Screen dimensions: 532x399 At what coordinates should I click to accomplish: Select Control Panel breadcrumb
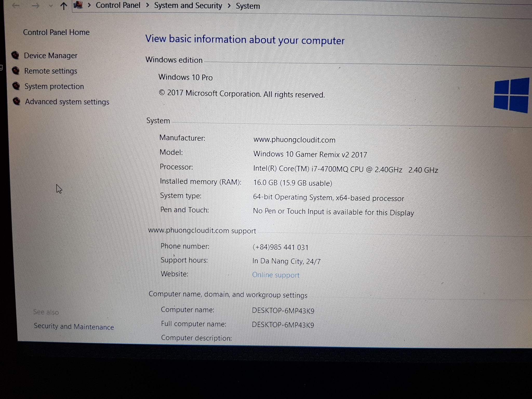click(118, 5)
